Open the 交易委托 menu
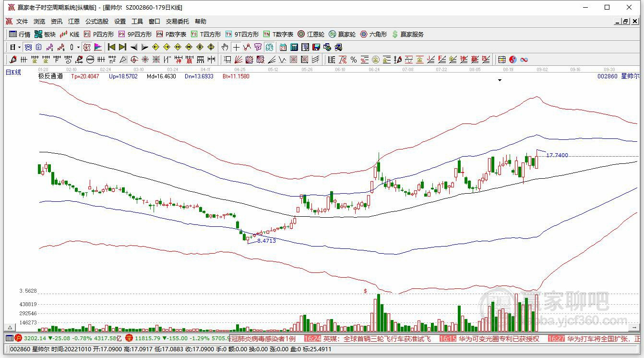Image resolution: width=644 pixels, height=358 pixels. pyautogui.click(x=178, y=22)
